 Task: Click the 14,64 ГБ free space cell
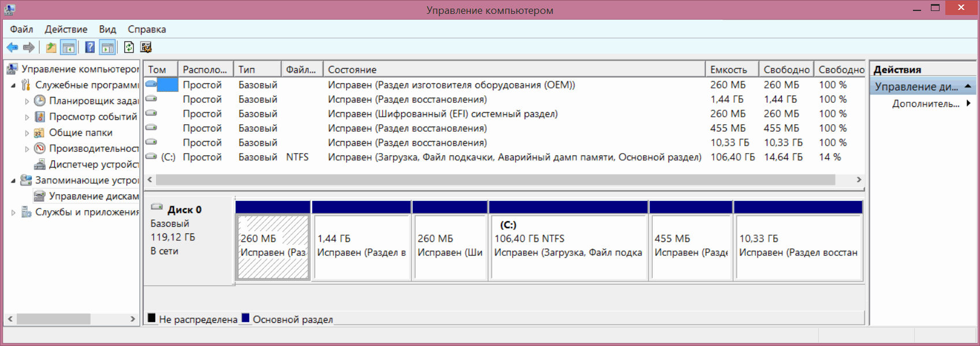783,157
